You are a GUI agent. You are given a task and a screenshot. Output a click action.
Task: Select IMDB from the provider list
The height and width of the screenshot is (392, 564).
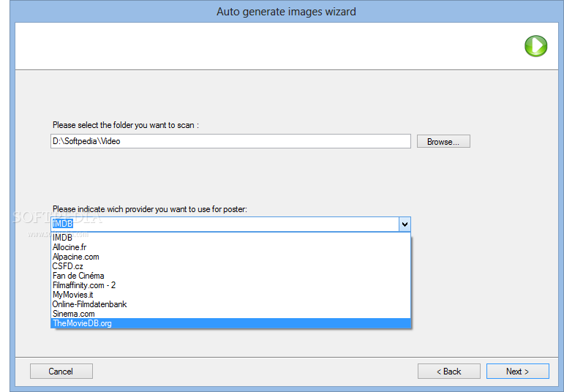pyautogui.click(x=230, y=238)
